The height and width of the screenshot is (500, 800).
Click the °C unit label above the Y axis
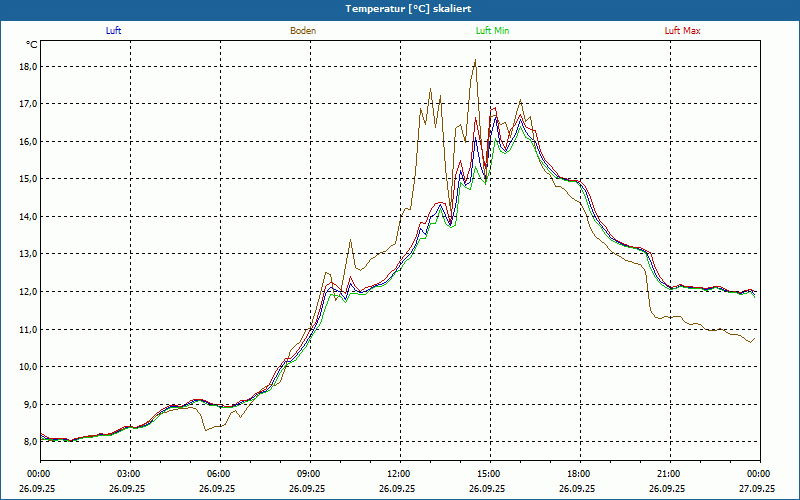point(32,45)
